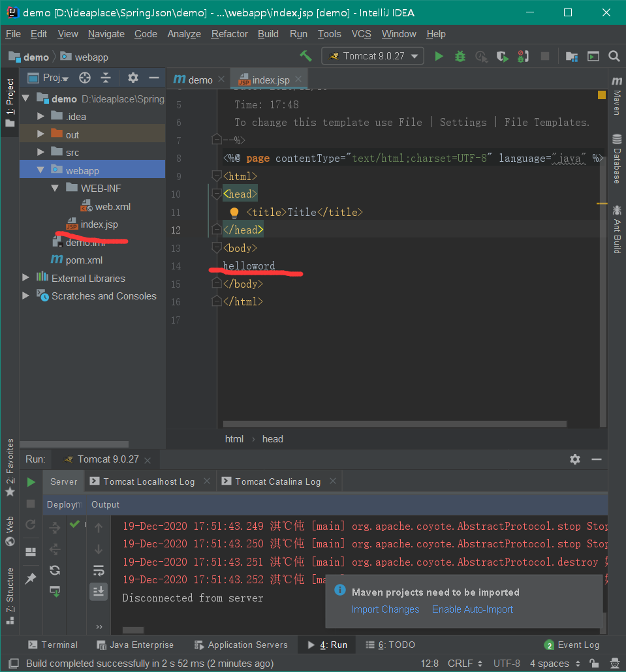Click the down arrow in console output

point(99,549)
